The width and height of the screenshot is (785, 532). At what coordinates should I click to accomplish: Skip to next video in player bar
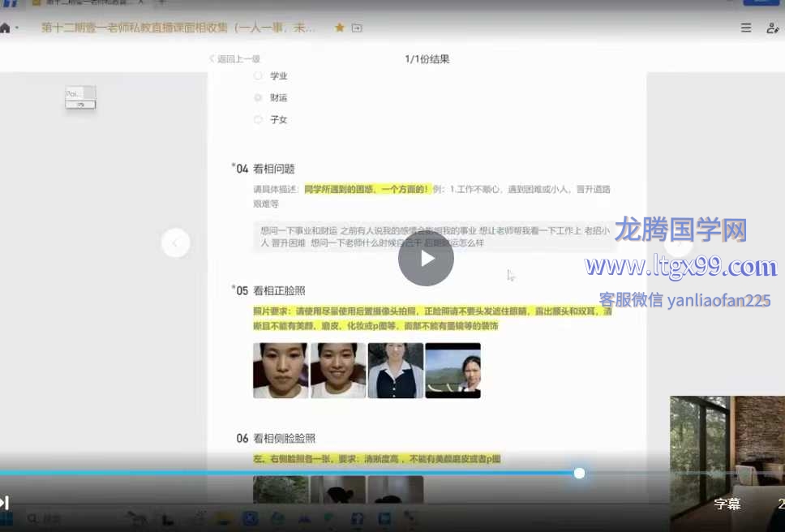pyautogui.click(x=4, y=502)
